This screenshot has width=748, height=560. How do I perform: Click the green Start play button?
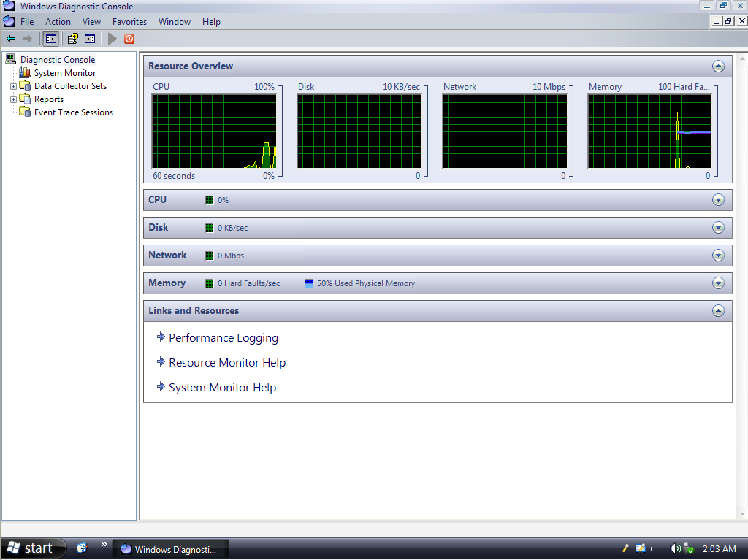112,39
